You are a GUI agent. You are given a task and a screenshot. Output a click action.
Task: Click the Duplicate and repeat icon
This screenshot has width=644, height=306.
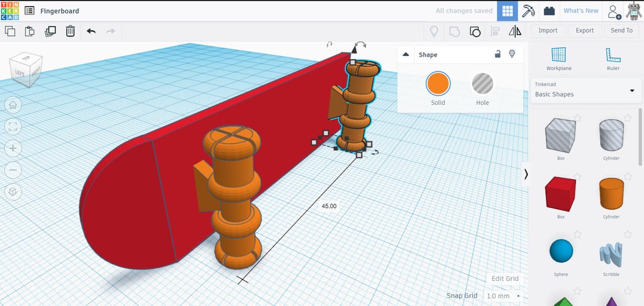(50, 31)
